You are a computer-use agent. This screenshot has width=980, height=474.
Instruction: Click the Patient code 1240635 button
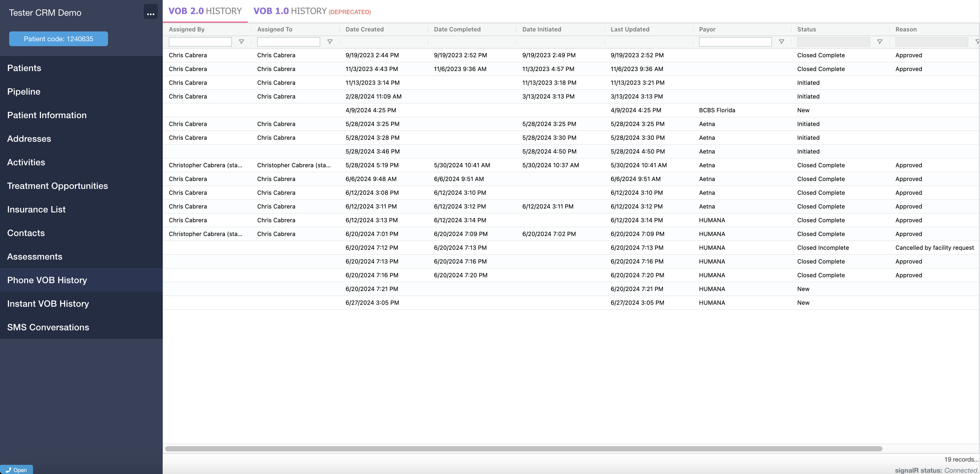(58, 39)
